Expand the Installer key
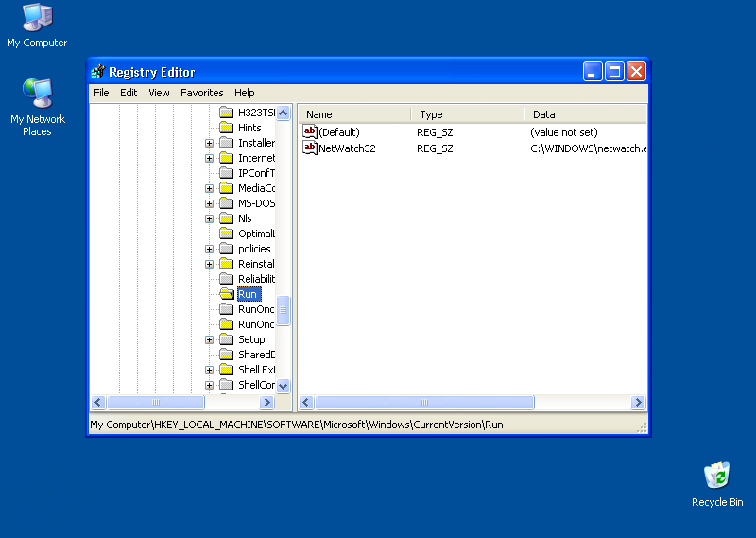This screenshot has width=756, height=538. pos(209,144)
